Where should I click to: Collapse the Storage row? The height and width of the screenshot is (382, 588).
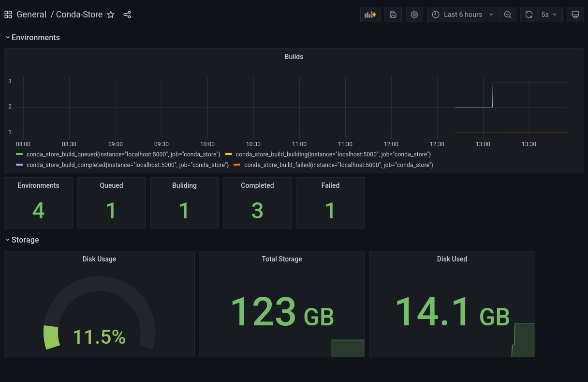click(25, 240)
